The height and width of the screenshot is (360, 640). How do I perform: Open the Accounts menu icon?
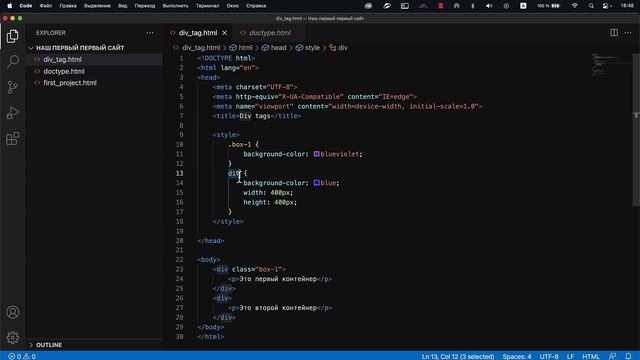[13, 312]
